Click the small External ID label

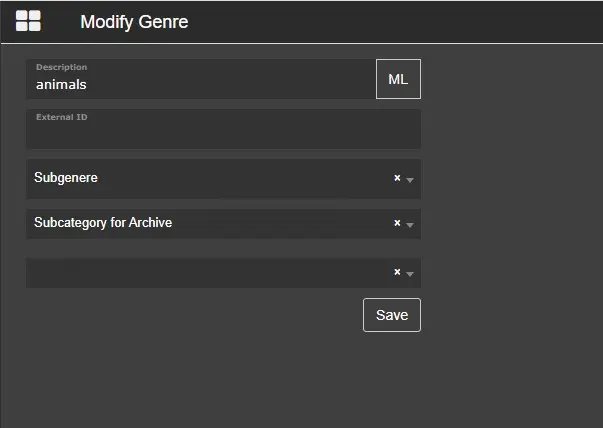click(x=62, y=116)
